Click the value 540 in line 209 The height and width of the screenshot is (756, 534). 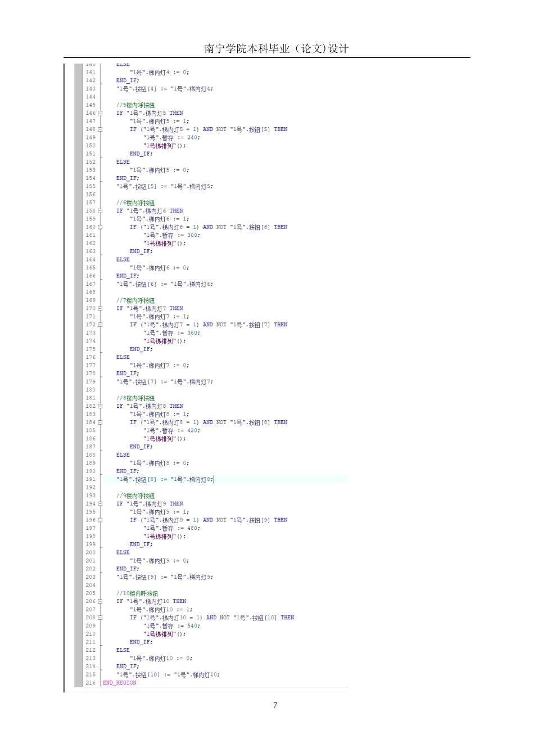(x=192, y=625)
